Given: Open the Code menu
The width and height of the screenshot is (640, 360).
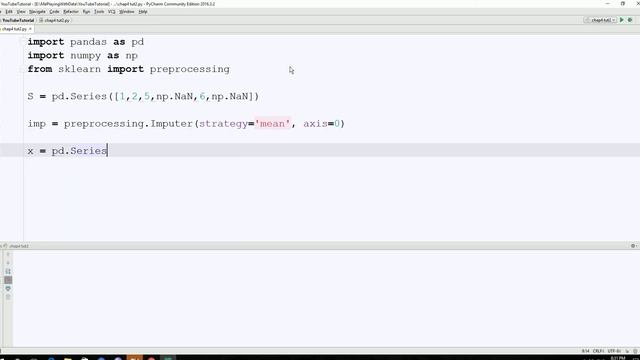Looking at the screenshot, I should point(54,12).
